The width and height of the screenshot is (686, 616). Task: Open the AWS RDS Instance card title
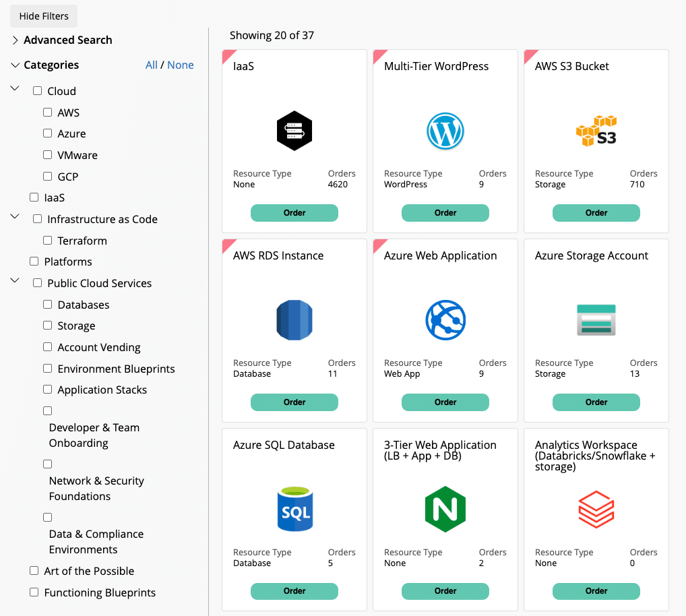click(x=278, y=255)
